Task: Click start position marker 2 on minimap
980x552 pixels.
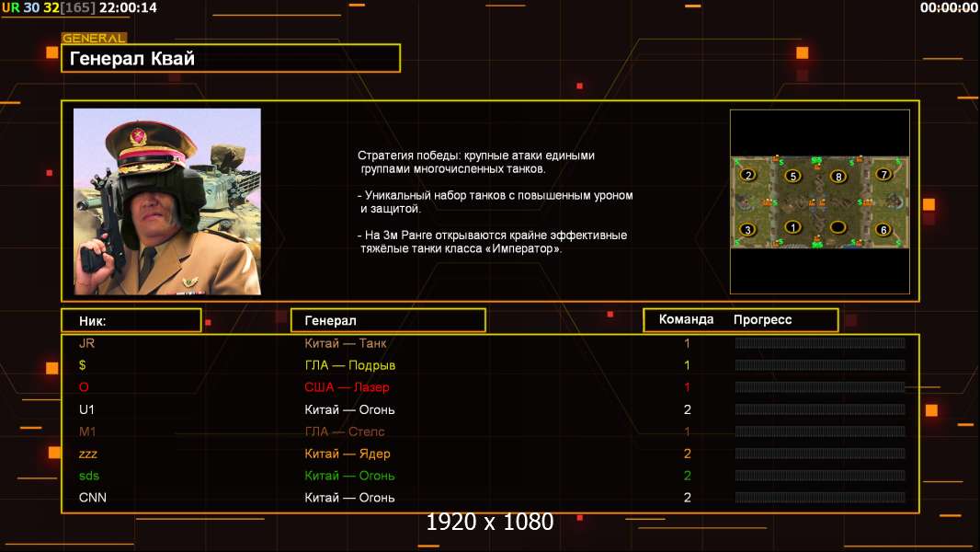Action: click(748, 175)
